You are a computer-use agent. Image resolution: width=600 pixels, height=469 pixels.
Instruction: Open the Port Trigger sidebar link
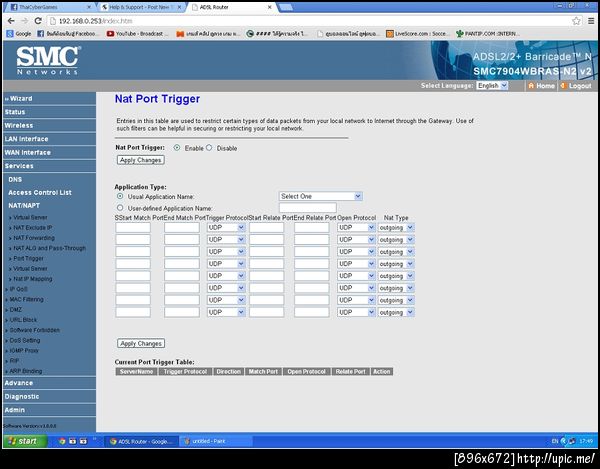pyautogui.click(x=28, y=258)
